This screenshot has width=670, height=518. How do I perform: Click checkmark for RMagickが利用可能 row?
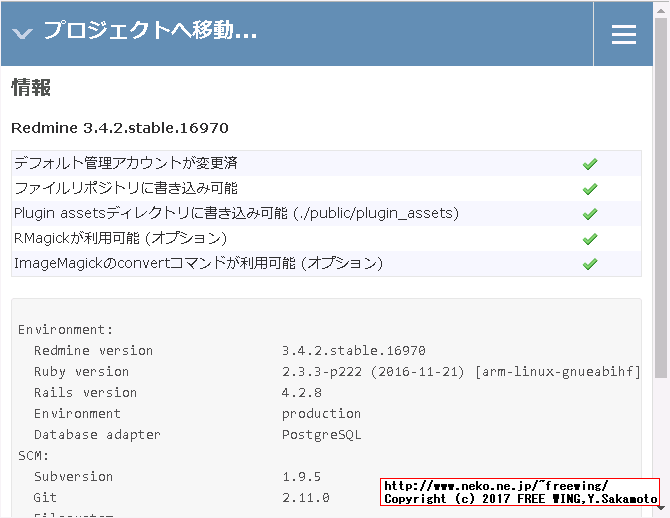590,239
